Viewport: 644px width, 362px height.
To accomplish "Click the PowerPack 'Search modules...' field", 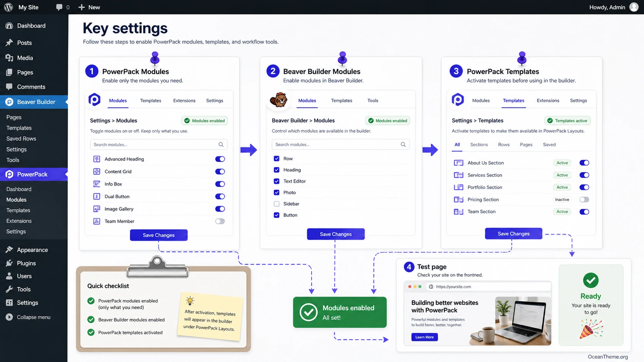I will 159,145.
